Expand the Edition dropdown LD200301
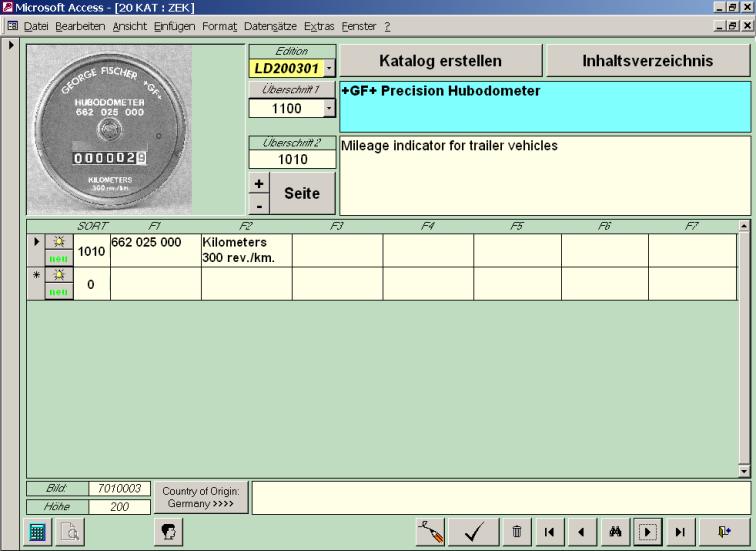The image size is (756, 551). pyautogui.click(x=330, y=69)
